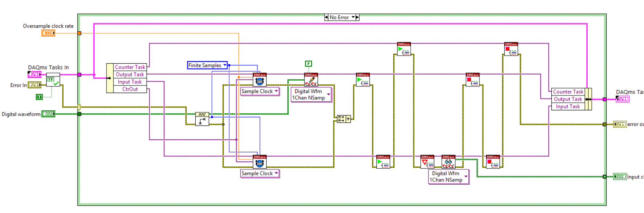Select the lower DAQmx Timing VI
Image resolution: width=644 pixels, height=213 pixels.
point(260,162)
